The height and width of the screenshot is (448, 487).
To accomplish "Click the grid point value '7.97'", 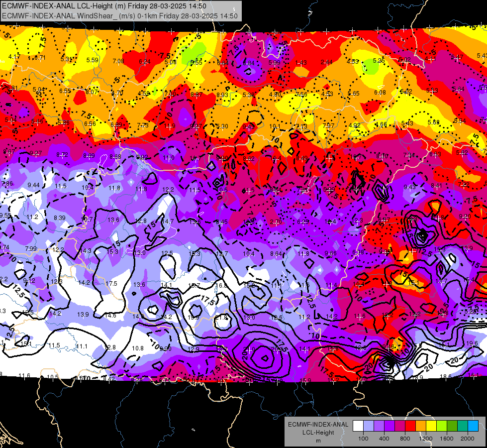I will (x=328, y=125).
